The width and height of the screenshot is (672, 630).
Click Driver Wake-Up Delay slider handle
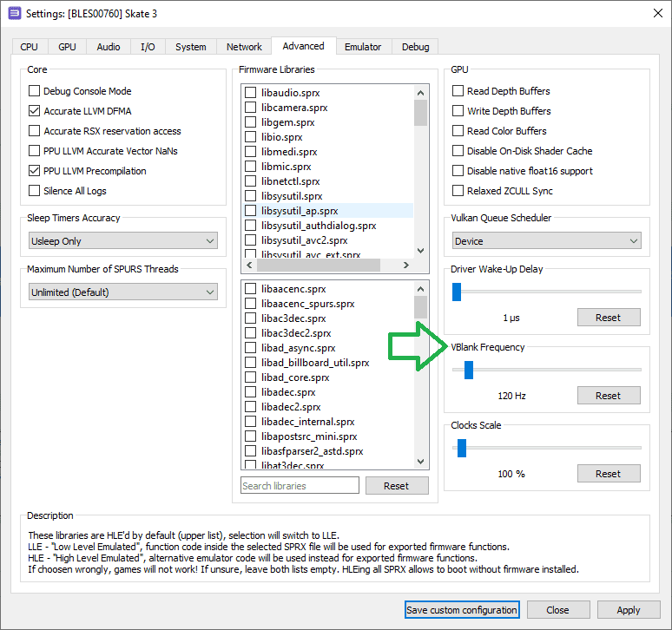click(457, 292)
